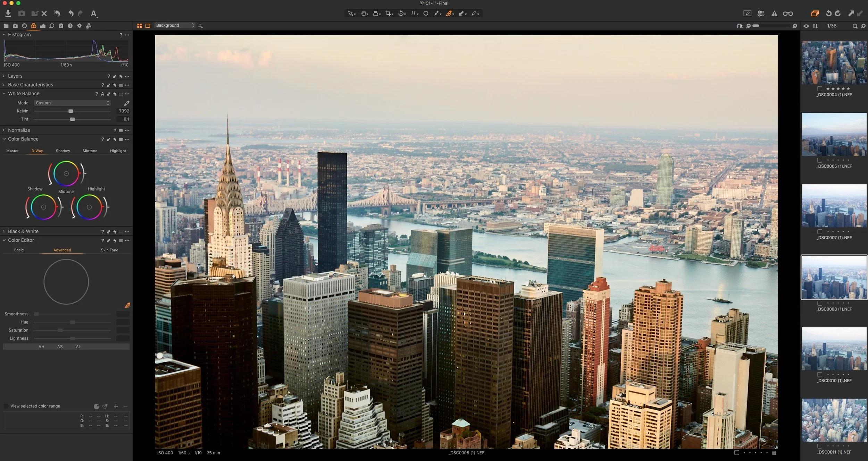The image size is (868, 461).
Task: Select the _DSC0005 (1).NEF thumbnail
Action: click(834, 134)
